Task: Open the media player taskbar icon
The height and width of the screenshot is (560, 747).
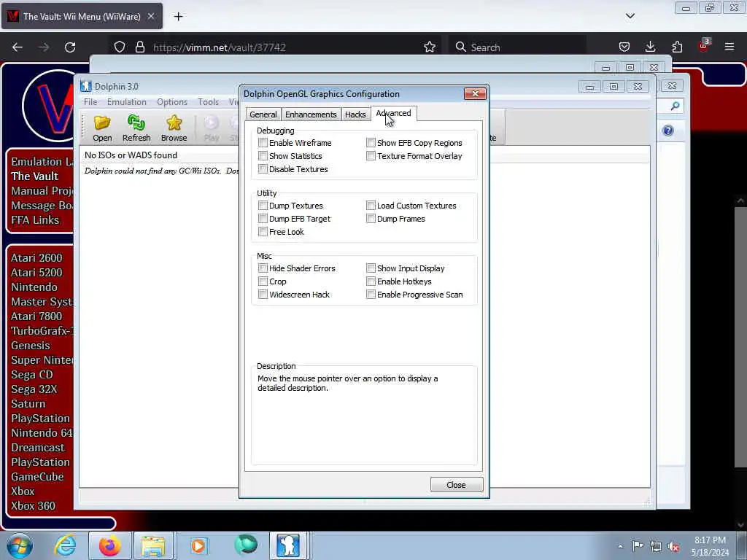Action: (198, 545)
